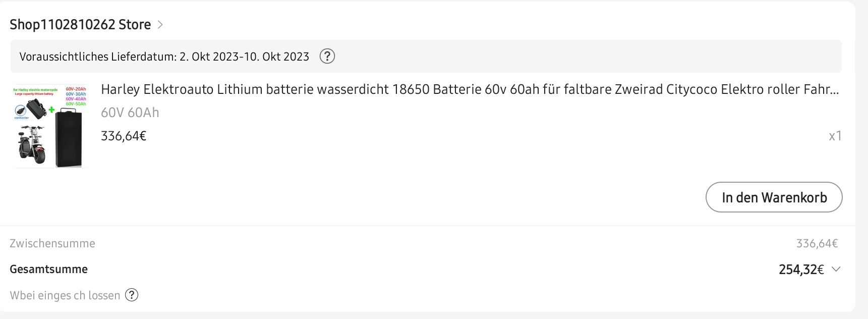Click the subtotal amount beside Zwischensumme

coord(817,244)
